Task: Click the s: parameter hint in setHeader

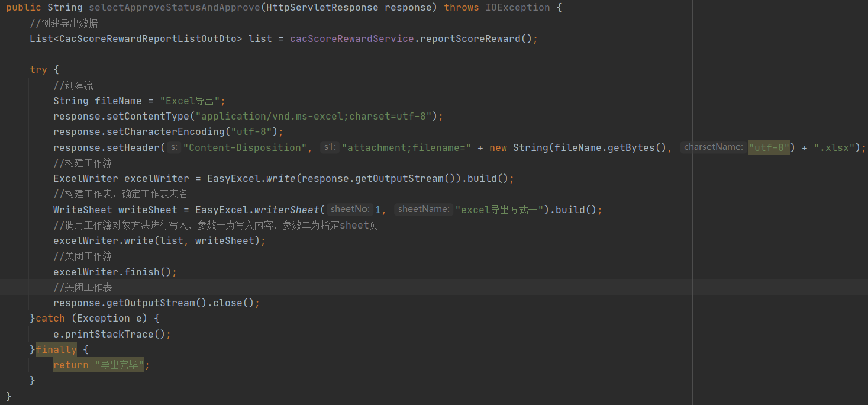Action: (175, 147)
